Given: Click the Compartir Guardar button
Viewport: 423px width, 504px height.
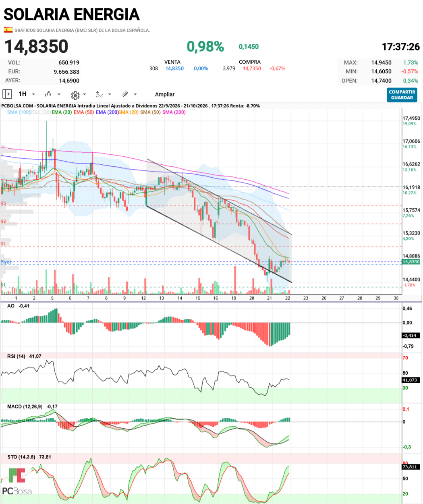Looking at the screenshot, I should [402, 95].
